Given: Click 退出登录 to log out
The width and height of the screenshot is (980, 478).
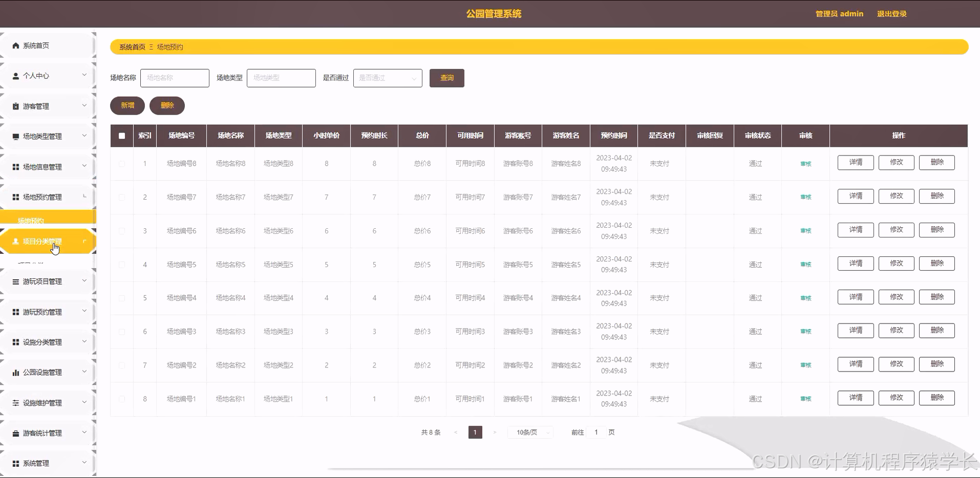Looking at the screenshot, I should 892,14.
